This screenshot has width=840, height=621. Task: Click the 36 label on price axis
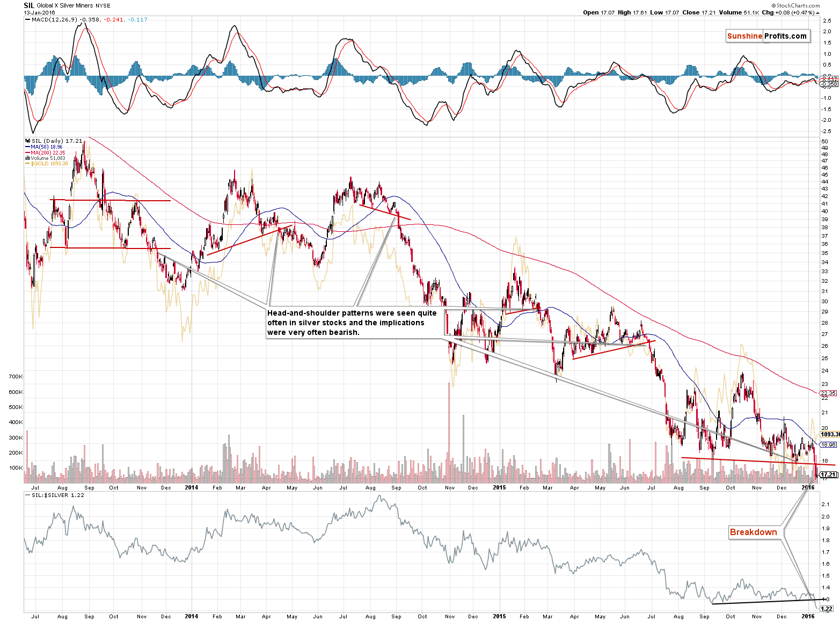click(x=824, y=244)
